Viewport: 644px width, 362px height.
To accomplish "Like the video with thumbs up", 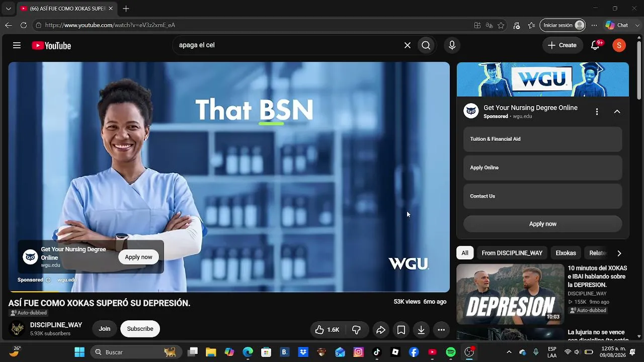I will (x=327, y=330).
